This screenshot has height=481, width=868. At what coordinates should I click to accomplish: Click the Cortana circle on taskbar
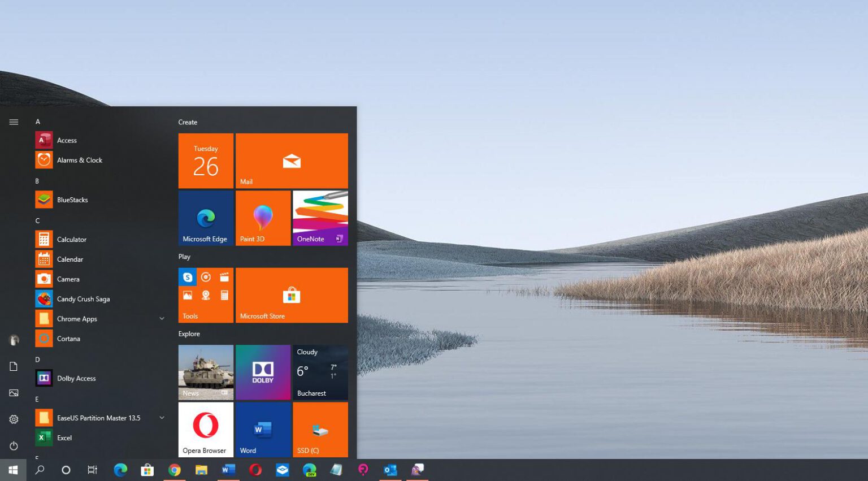click(66, 470)
